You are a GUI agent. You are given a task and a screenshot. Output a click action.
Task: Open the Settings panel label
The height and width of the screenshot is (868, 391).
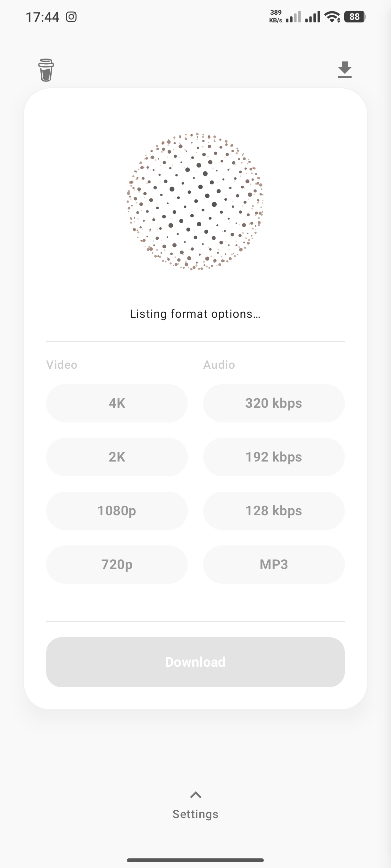(195, 814)
